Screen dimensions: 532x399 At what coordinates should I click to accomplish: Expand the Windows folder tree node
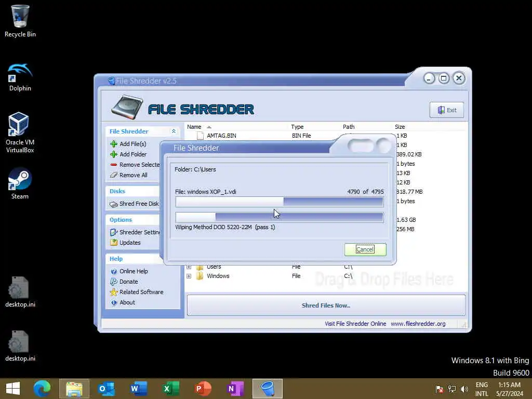tap(189, 276)
